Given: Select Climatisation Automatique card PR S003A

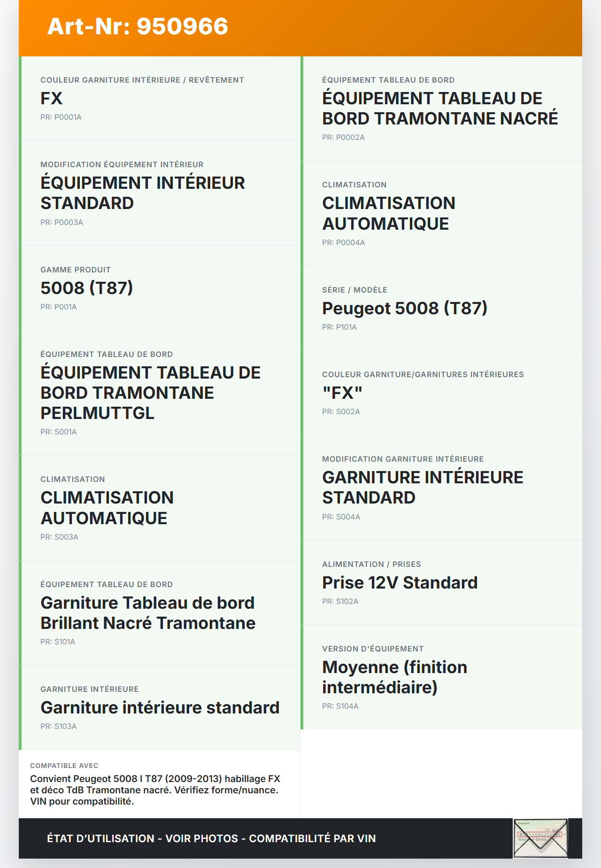Looking at the screenshot, I should coord(160,508).
